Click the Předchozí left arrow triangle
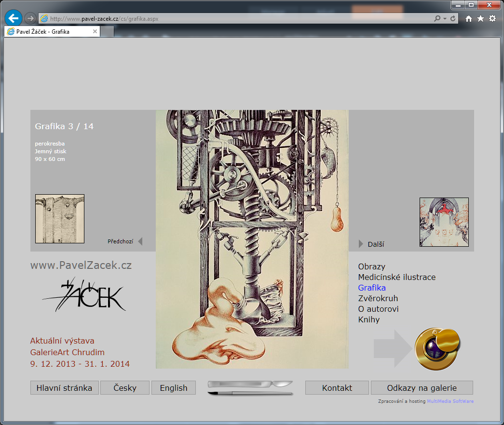The height and width of the screenshot is (425, 504). pos(140,241)
